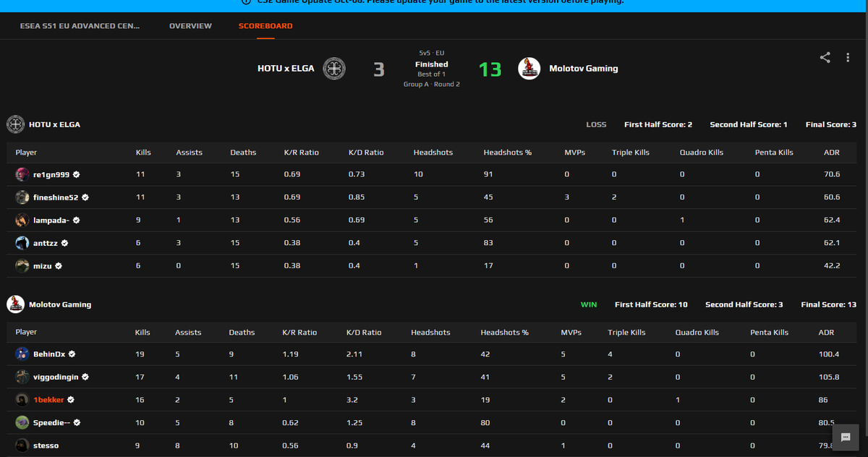Click BehinDx ADR value 100.4
This screenshot has height=457, width=868.
tap(828, 354)
